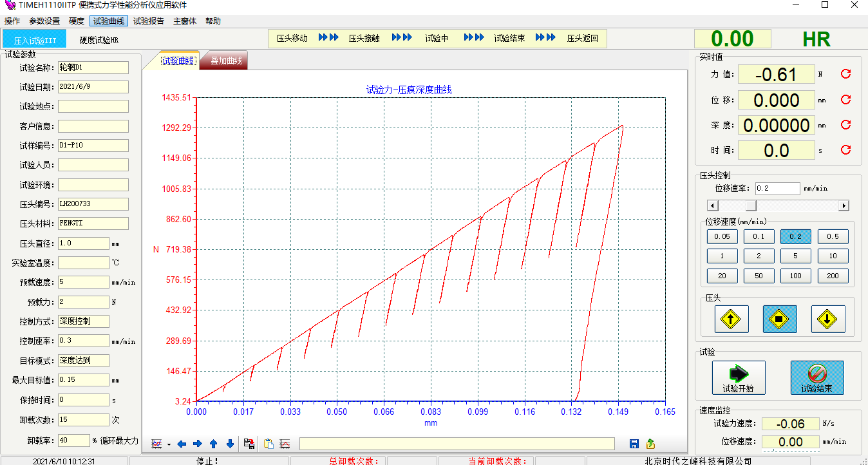Screen dimensions: 868x465
Task: Move the indenter up with arrow button
Action: click(x=731, y=319)
